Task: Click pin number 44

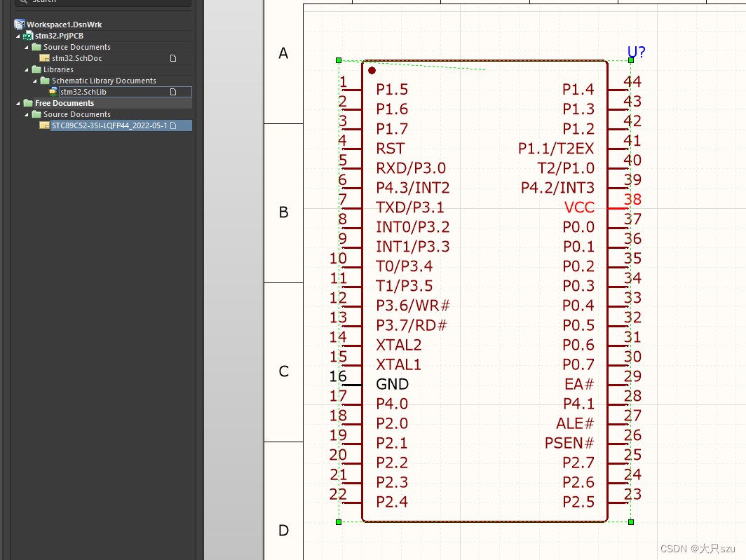Action: (632, 81)
